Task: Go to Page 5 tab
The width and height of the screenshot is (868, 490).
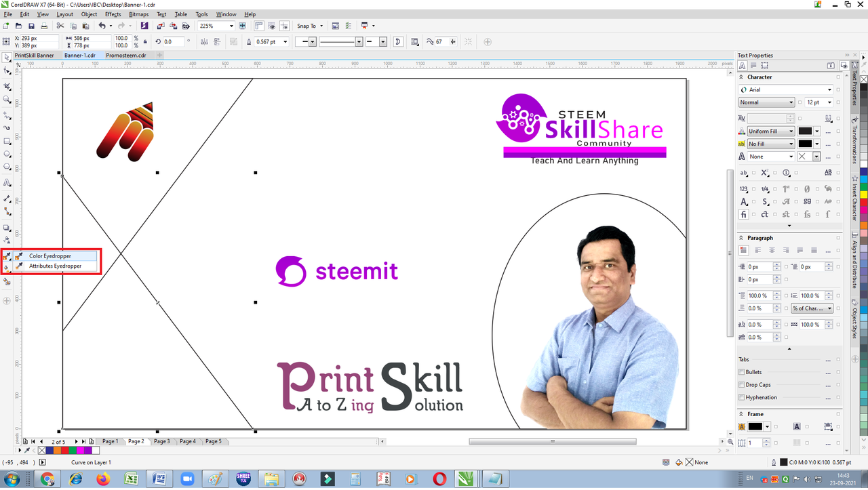Action: pyautogui.click(x=213, y=441)
